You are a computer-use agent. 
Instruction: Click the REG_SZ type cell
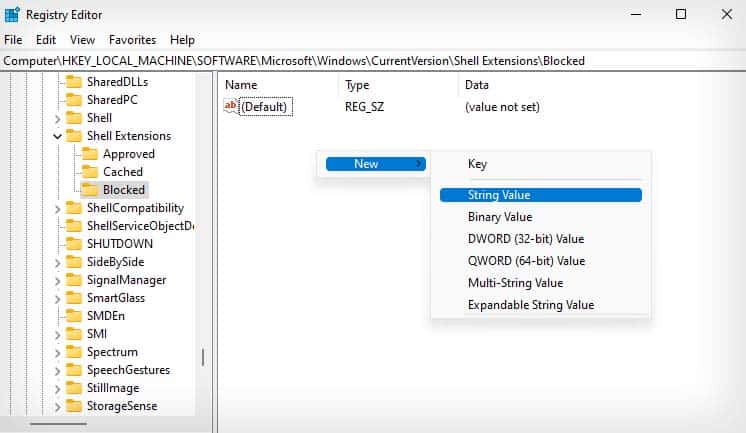pos(364,107)
